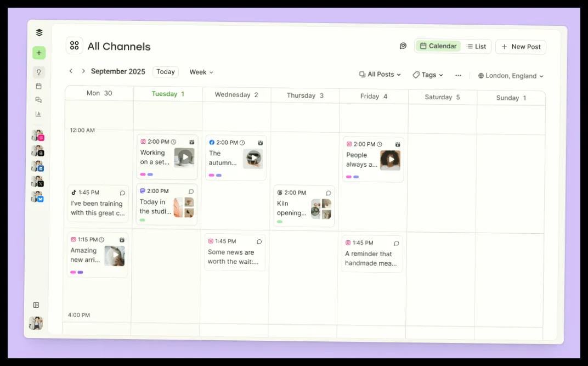The height and width of the screenshot is (366, 588).
Task: Open the three-dots more options menu
Action: point(458,75)
